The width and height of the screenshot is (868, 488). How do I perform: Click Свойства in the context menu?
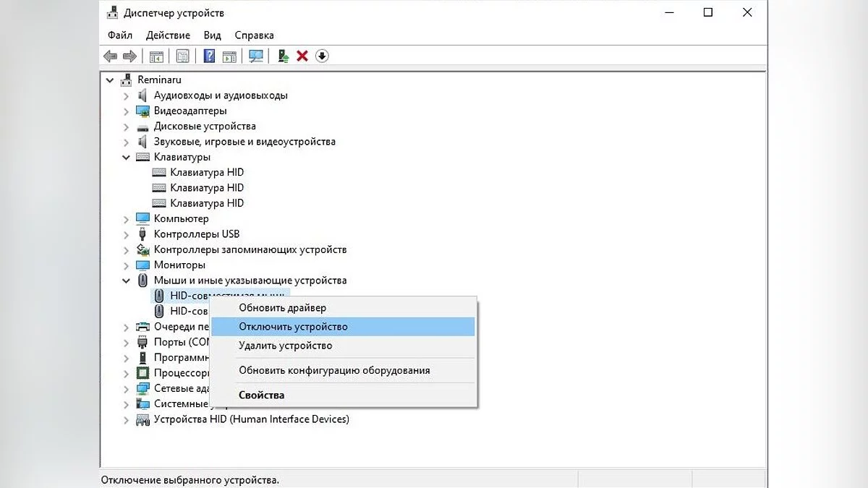coord(261,395)
